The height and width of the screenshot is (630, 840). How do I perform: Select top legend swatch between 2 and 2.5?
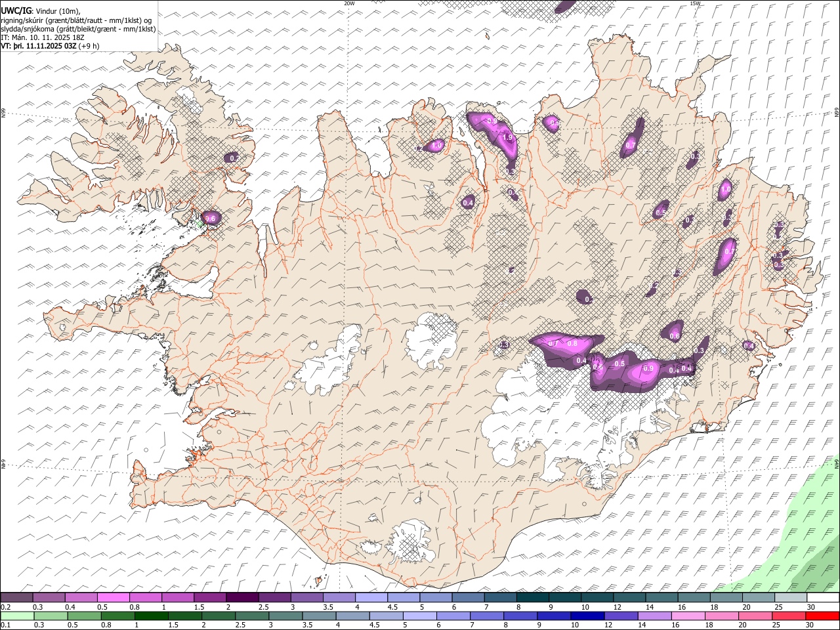point(241,598)
